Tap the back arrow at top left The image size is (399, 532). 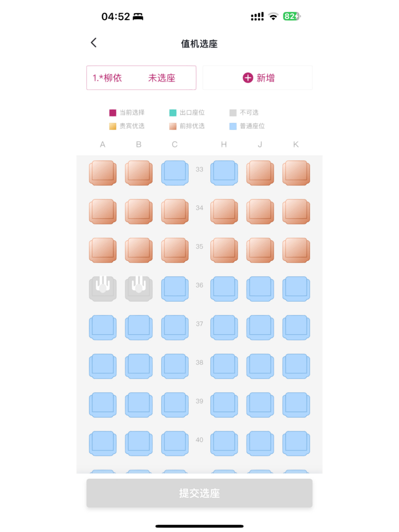coord(94,42)
